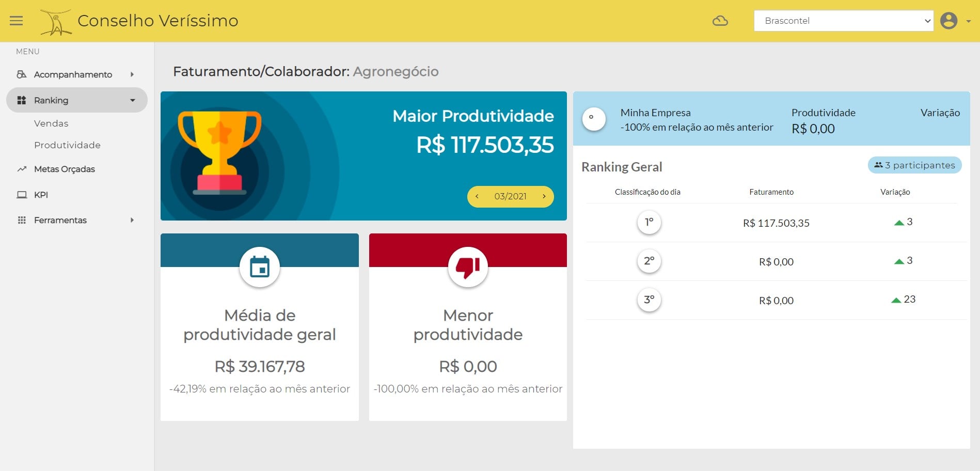Select Vendas under Ranking
The image size is (980, 471).
click(51, 123)
